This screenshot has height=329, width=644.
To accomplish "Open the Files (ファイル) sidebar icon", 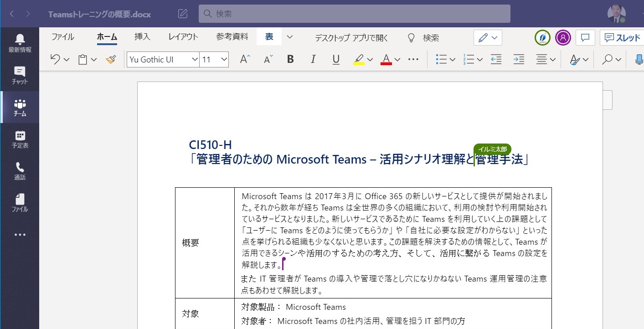I will coord(20,203).
